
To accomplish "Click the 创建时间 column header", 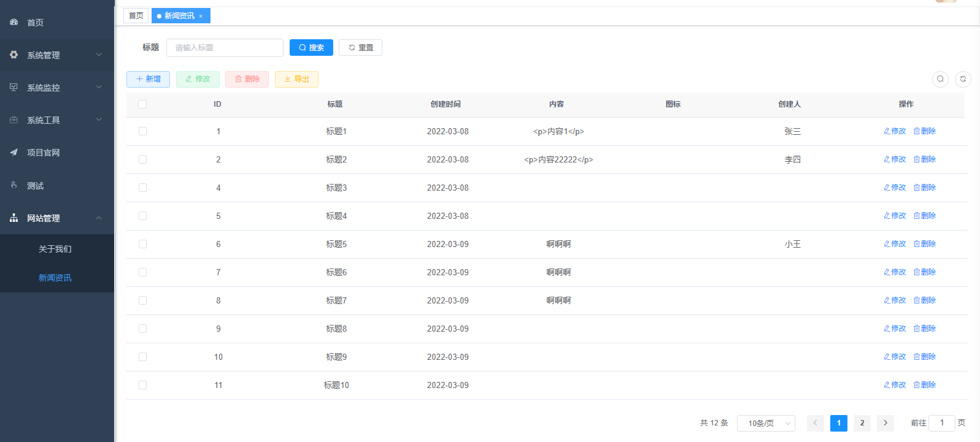I will 446,104.
